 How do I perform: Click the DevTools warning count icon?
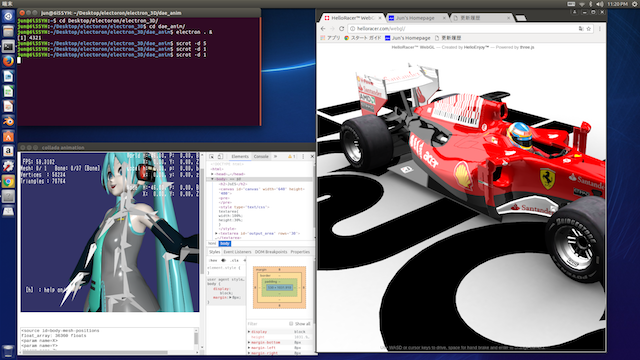click(291, 156)
